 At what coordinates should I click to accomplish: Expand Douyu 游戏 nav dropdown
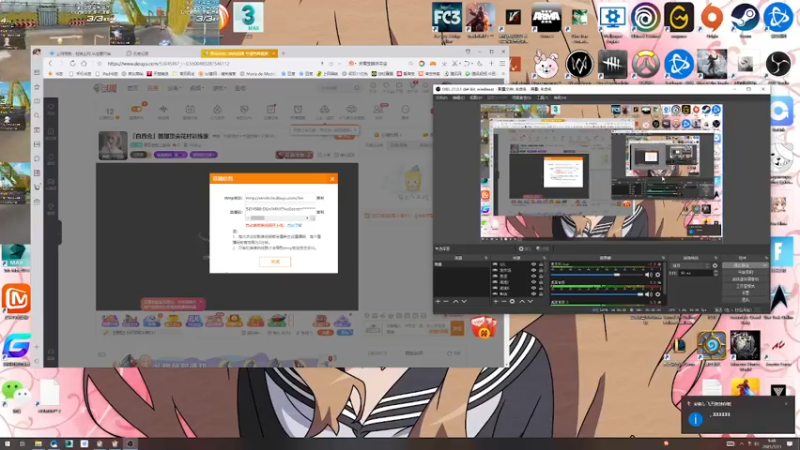pyautogui.click(x=218, y=88)
